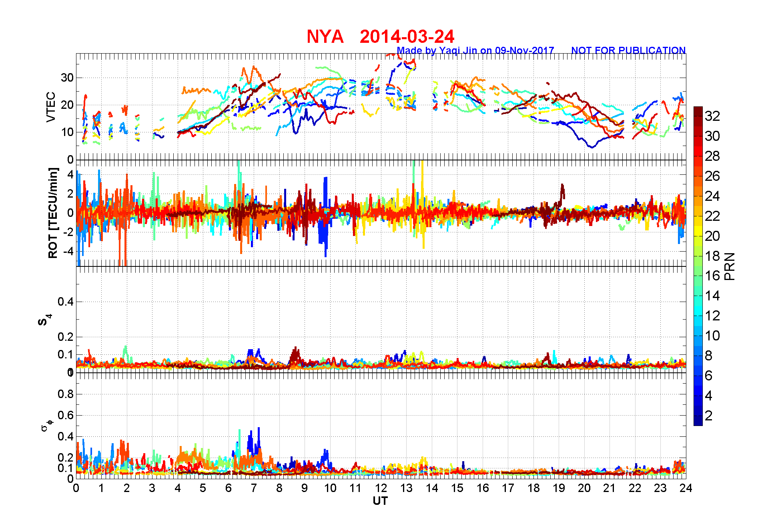Click colorbar tick label "18"

point(712,256)
